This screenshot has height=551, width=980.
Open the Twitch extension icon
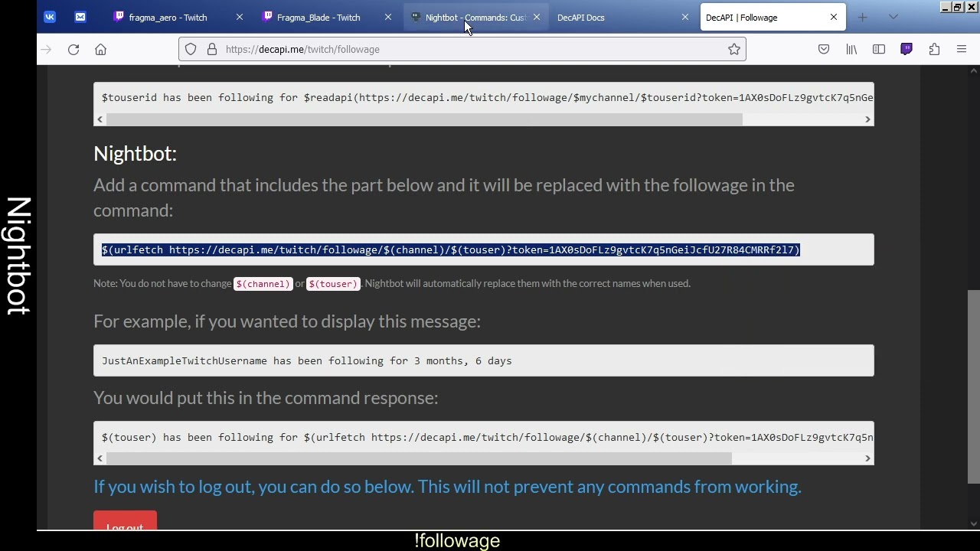click(906, 49)
